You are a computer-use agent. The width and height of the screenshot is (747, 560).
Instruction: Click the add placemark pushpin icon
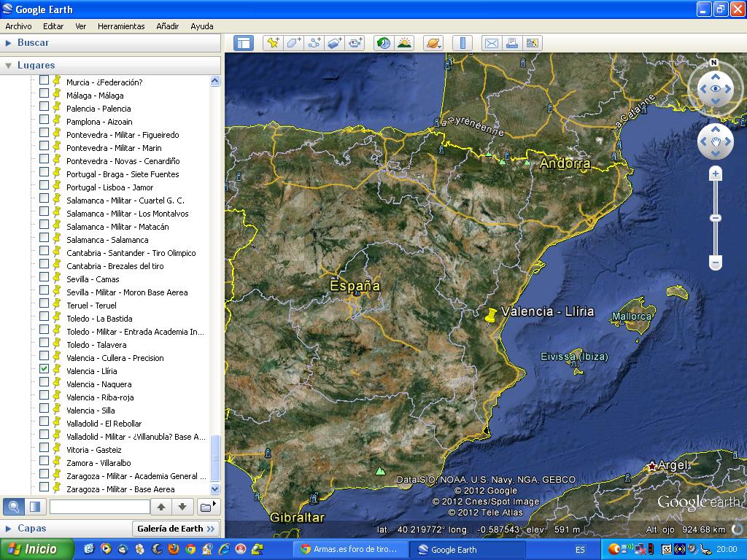273,43
